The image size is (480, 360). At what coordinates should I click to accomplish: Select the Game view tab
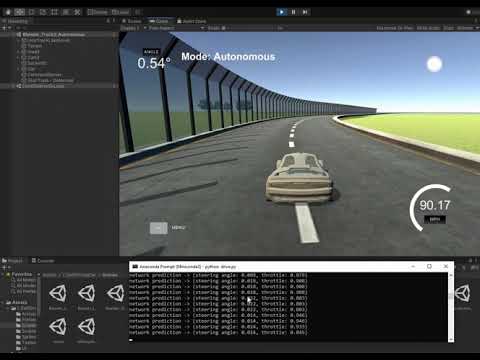coord(159,21)
